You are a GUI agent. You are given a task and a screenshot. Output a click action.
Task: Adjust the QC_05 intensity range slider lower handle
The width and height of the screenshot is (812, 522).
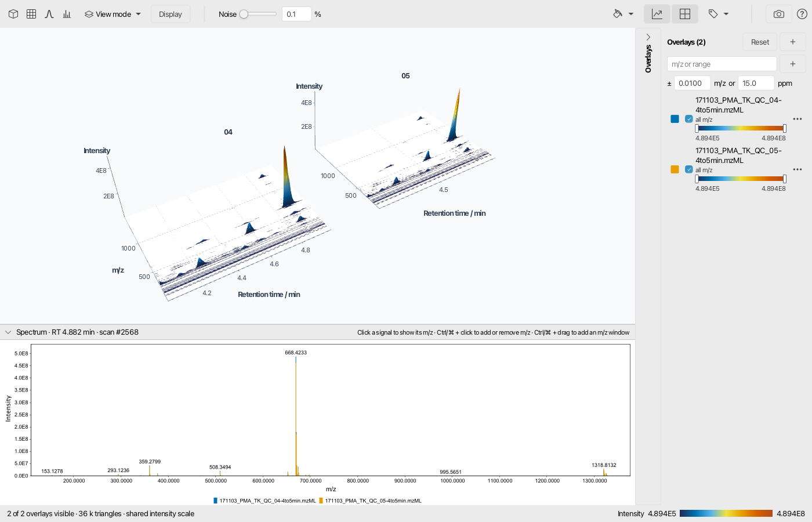click(x=697, y=179)
